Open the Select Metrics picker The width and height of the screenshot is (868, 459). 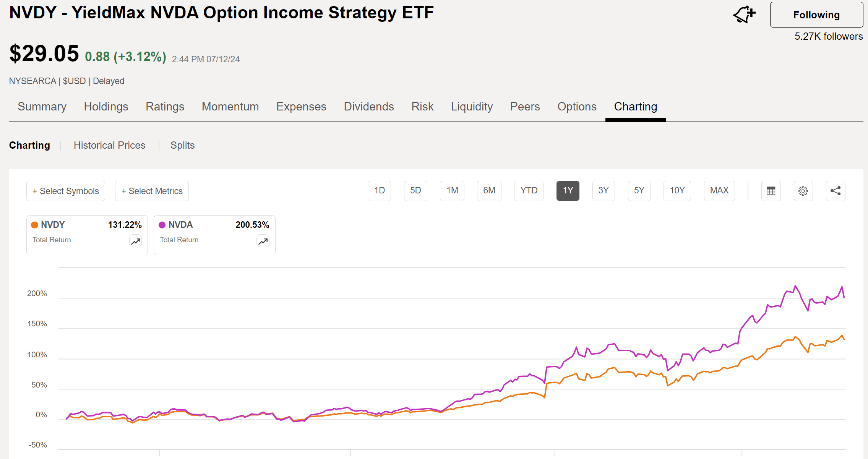point(151,191)
